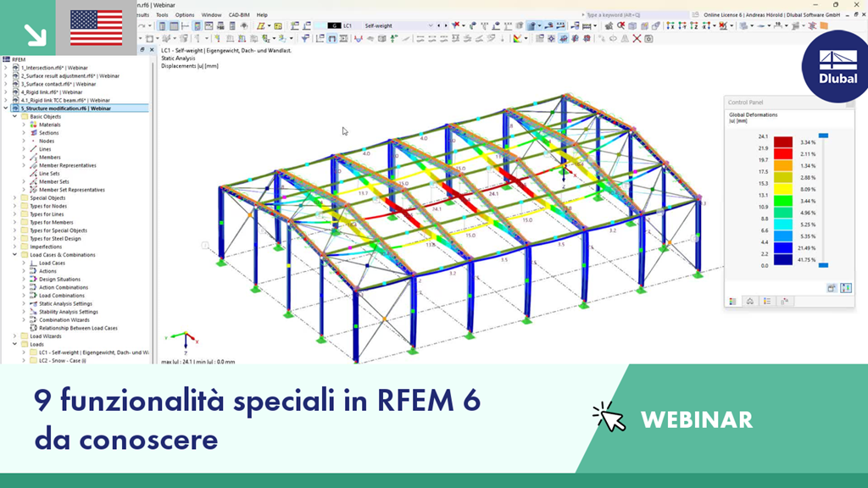
Task: Switch to the last Control Panel tab
Action: (784, 302)
